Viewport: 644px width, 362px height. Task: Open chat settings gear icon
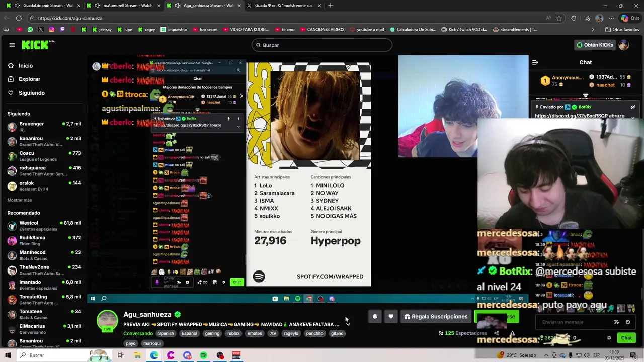[609, 338]
